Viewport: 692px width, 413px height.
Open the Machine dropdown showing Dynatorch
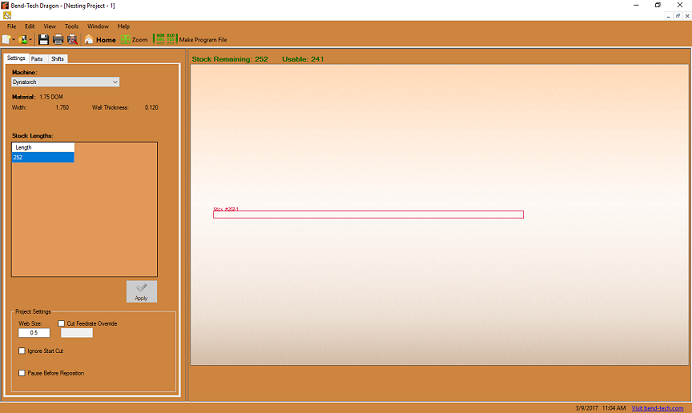click(65, 82)
